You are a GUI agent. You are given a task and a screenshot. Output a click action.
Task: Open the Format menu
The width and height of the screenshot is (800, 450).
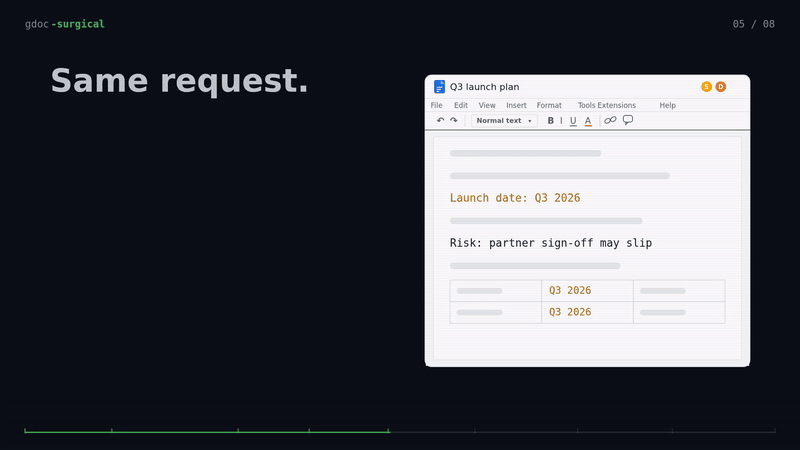point(549,105)
